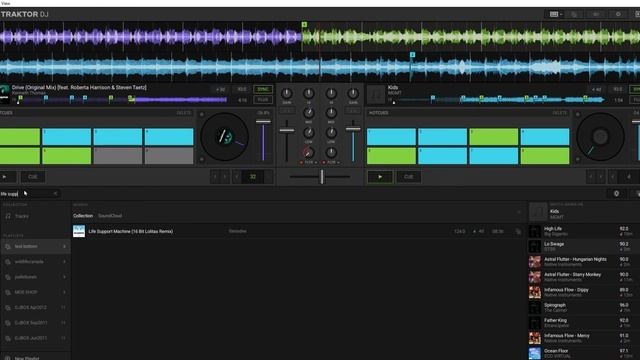Viewport: 640px width, 360px height.
Task: Toggle right channel FLTR effect on
Action: click(331, 162)
